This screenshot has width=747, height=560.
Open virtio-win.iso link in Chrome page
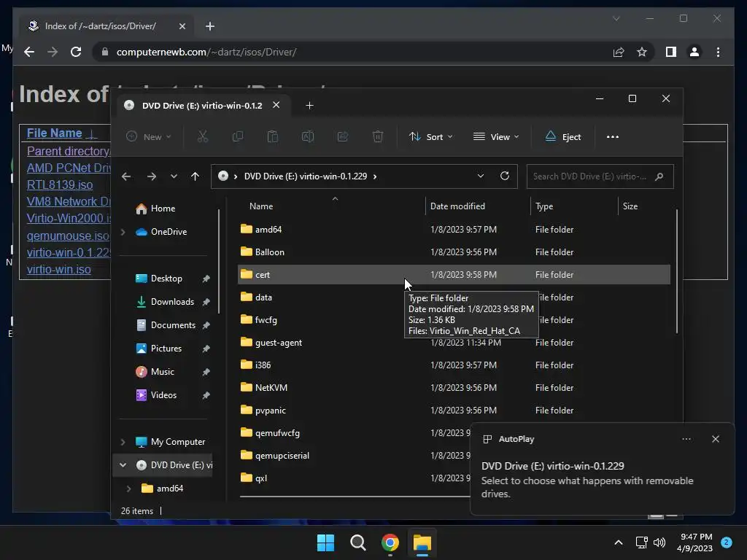58,270
